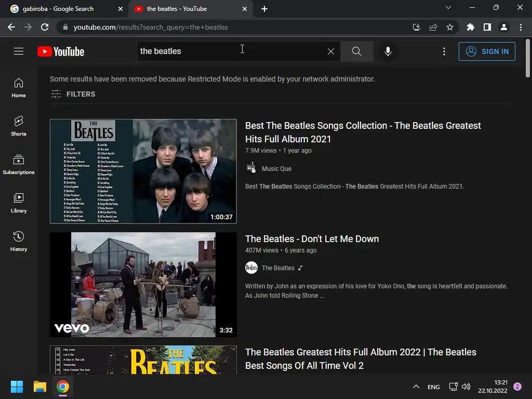The image size is (532, 399).
Task: Open File Explorer from taskbar
Action: tap(39, 387)
